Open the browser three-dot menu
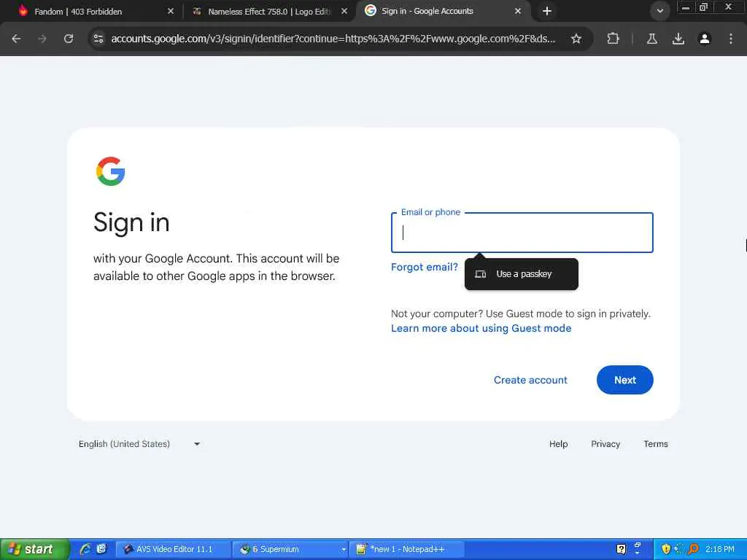 (731, 39)
